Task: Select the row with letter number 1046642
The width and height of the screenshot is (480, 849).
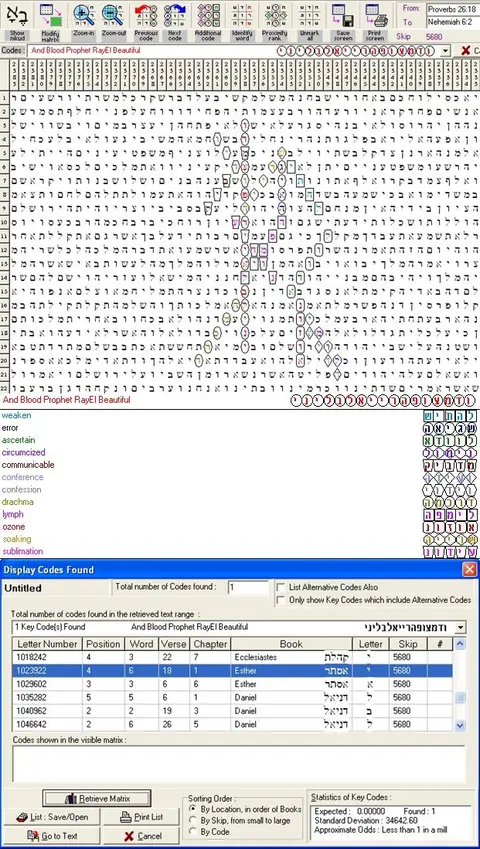Action: 233,724
